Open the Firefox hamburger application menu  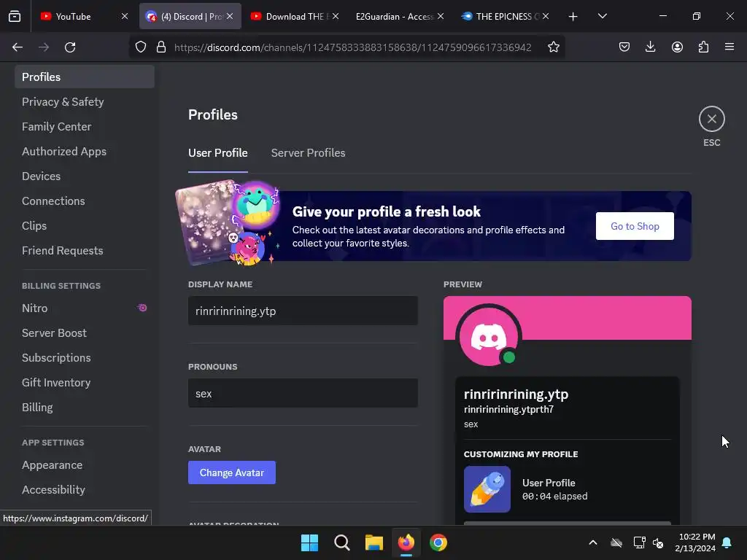(729, 47)
